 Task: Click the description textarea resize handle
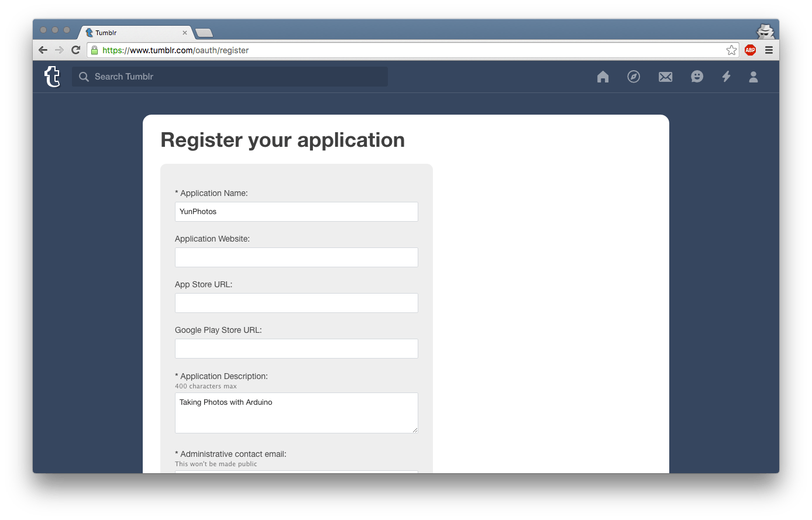(415, 430)
